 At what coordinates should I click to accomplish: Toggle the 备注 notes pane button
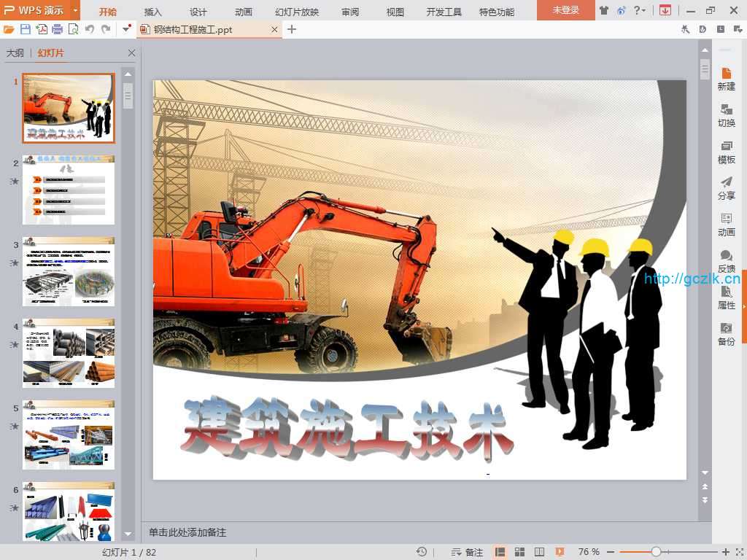(x=467, y=552)
